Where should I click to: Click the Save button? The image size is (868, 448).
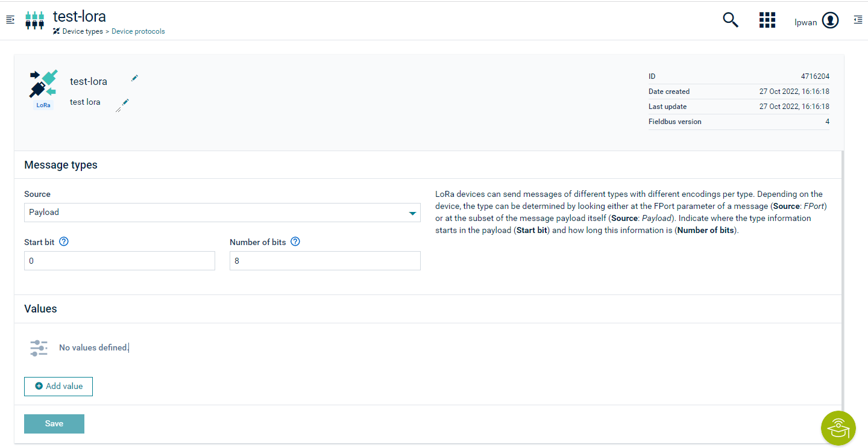pos(54,424)
